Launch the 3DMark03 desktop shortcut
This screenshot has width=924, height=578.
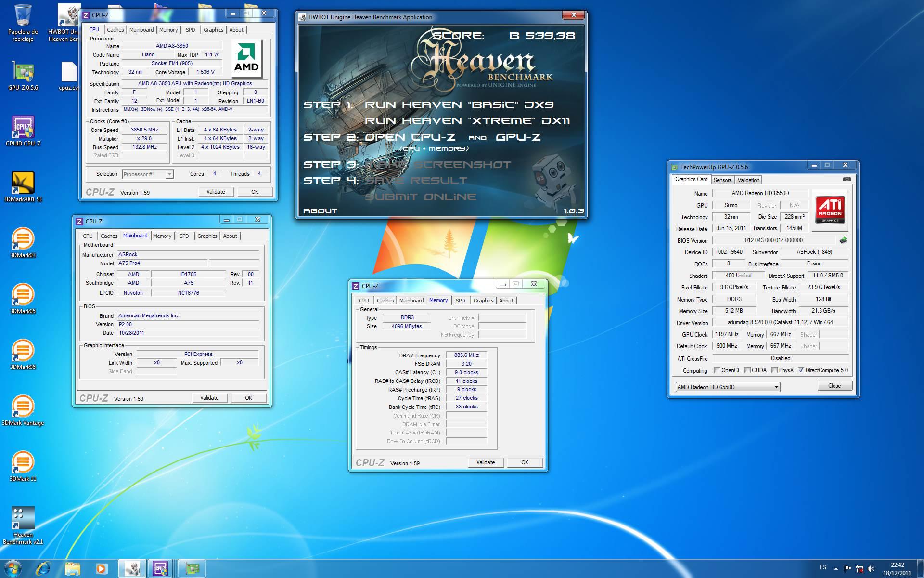[23, 243]
